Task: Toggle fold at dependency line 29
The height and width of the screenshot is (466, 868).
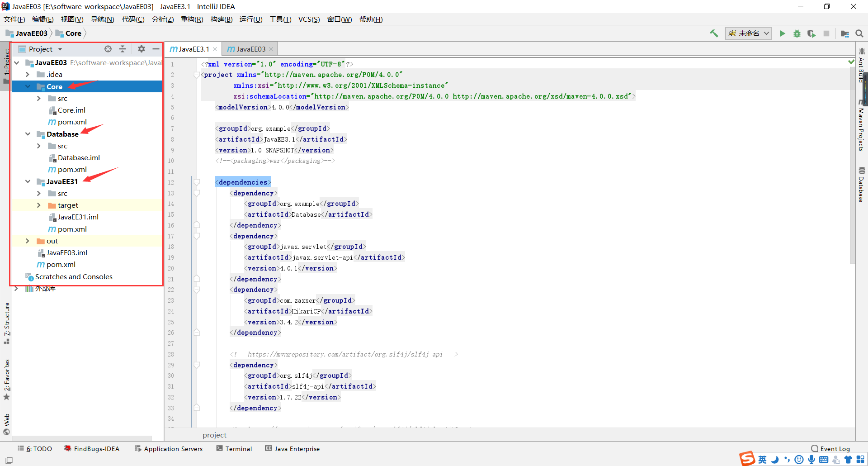Action: click(x=197, y=365)
